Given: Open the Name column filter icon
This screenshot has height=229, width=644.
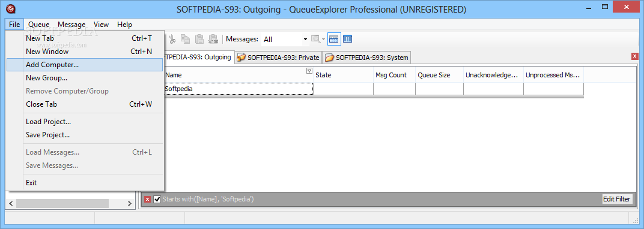Looking at the screenshot, I should (309, 71).
